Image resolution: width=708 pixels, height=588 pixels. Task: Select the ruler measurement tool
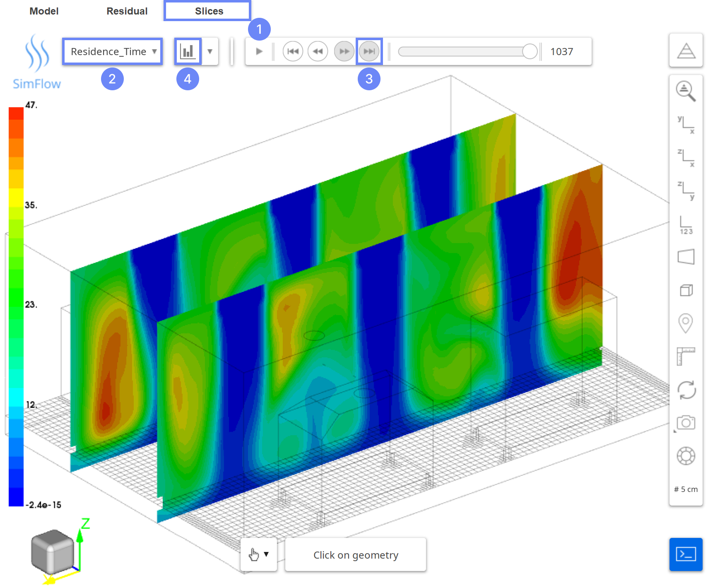pos(686,356)
